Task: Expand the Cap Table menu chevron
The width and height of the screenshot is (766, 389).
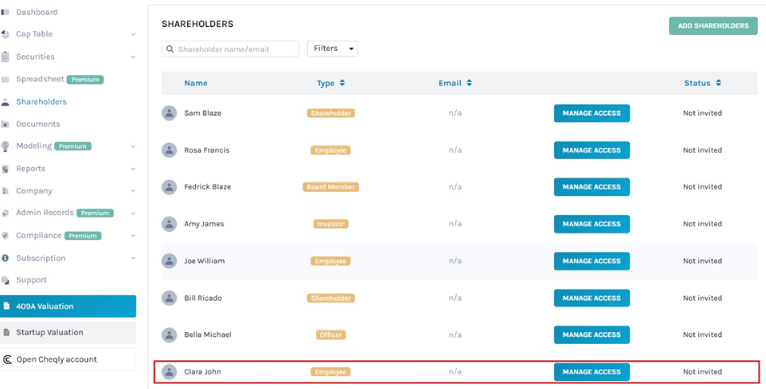Action: [x=133, y=34]
